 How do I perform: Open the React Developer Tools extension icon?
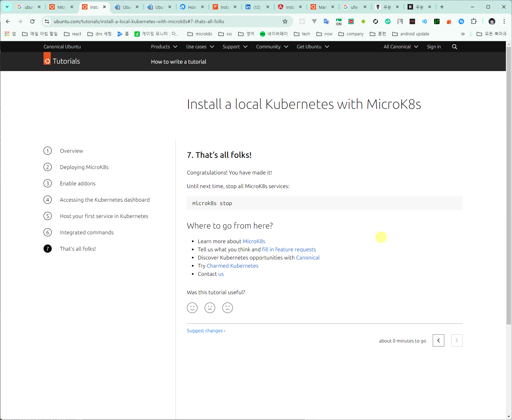(x=302, y=21)
